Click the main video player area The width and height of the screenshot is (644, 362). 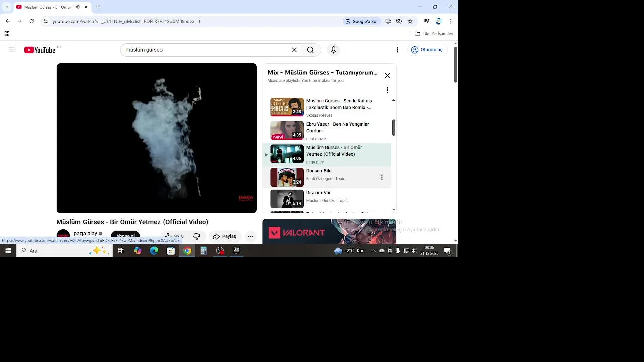pyautogui.click(x=156, y=138)
